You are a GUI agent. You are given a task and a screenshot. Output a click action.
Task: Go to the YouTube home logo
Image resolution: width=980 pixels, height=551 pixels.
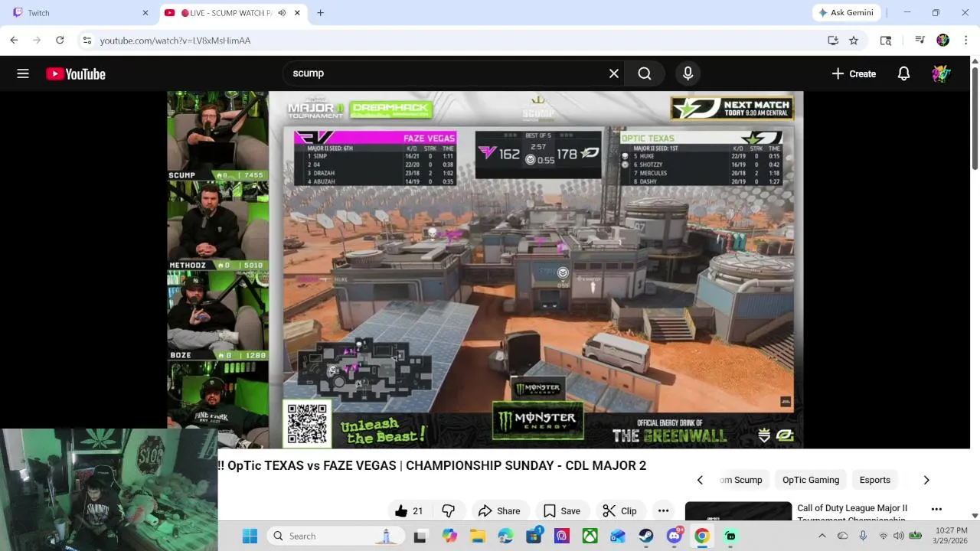tap(75, 73)
